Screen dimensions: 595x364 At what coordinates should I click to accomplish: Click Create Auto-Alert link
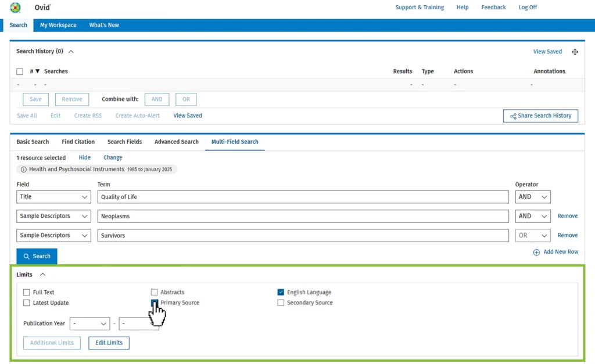point(138,116)
